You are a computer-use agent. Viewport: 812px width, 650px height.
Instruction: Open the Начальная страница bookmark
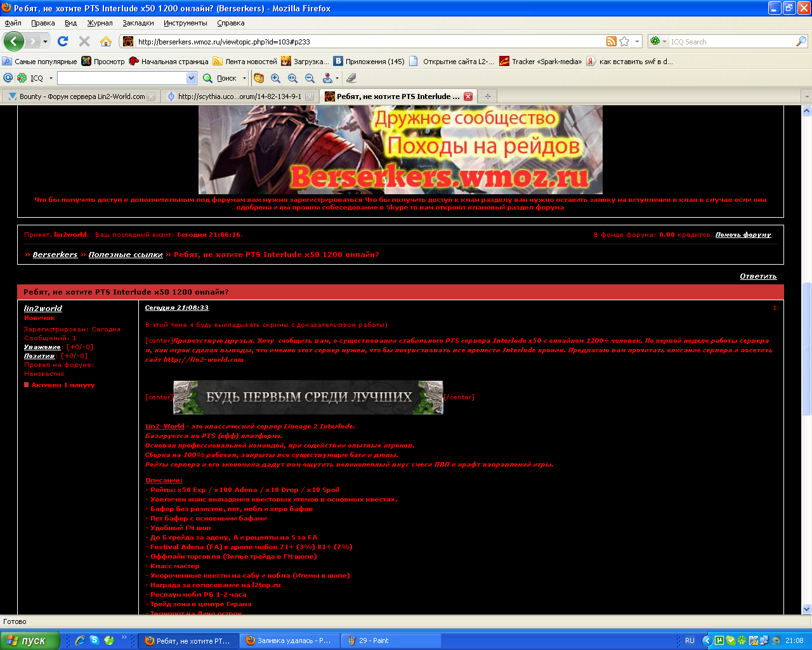169,62
